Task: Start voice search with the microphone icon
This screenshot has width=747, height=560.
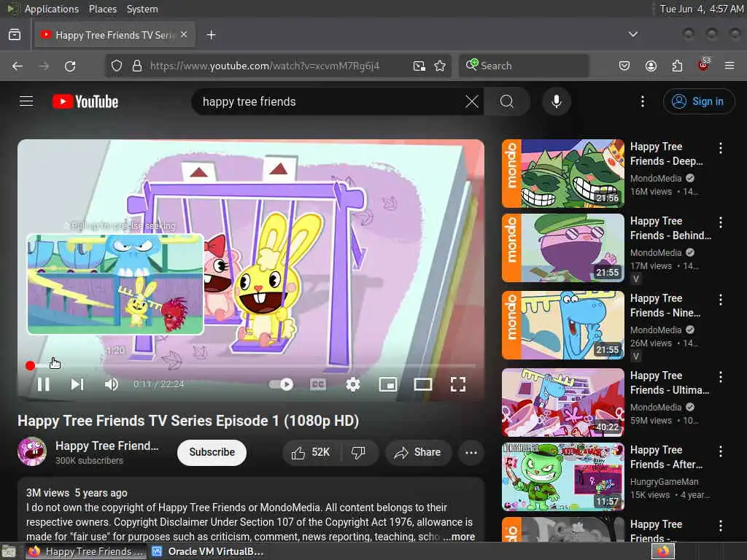Action: click(x=557, y=101)
